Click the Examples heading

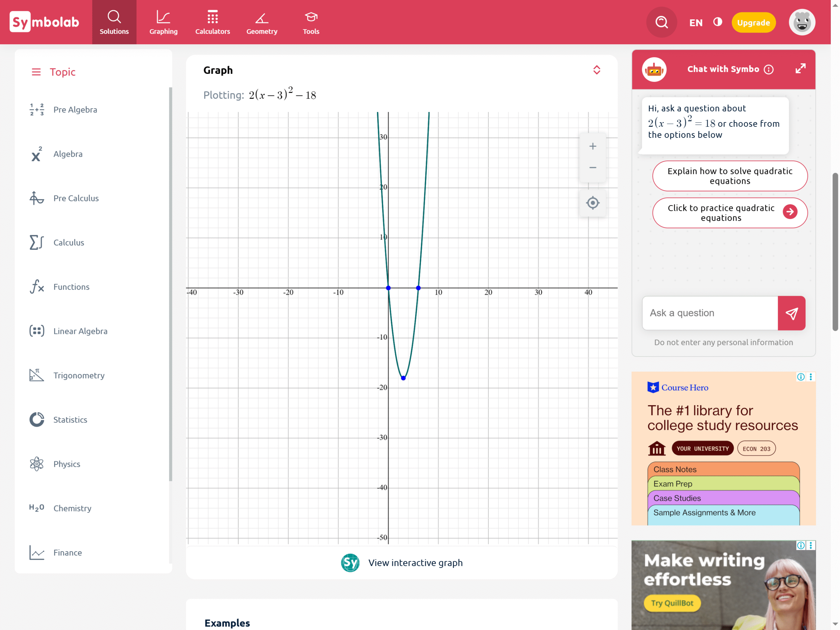point(227,623)
